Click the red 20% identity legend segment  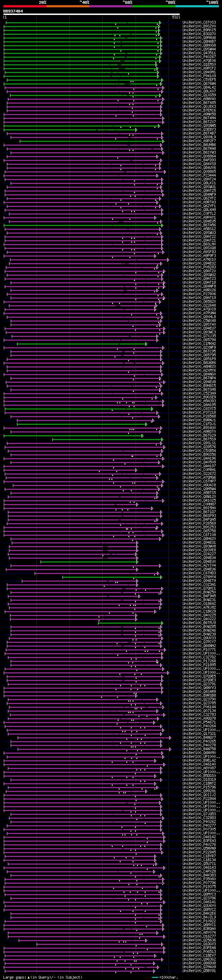[25, 6]
